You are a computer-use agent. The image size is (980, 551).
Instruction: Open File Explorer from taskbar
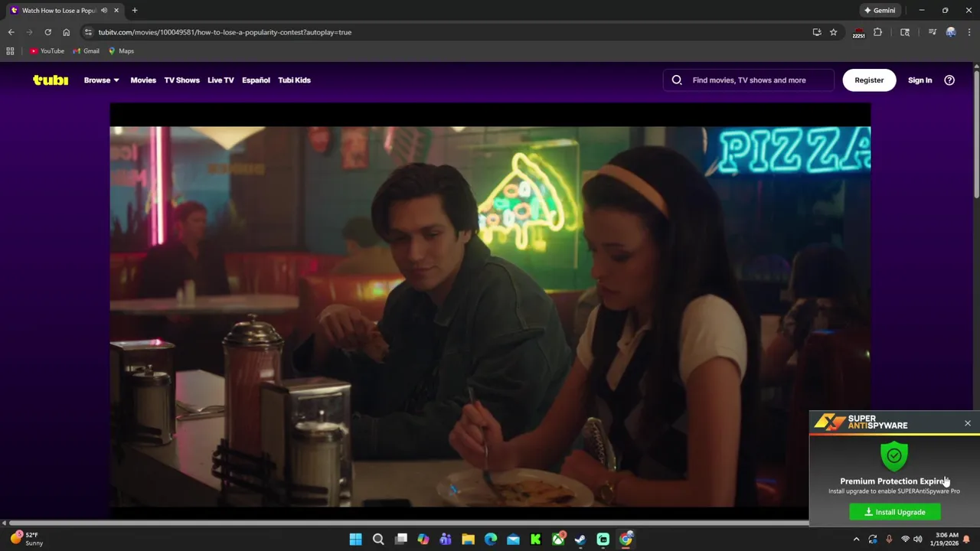468,540
